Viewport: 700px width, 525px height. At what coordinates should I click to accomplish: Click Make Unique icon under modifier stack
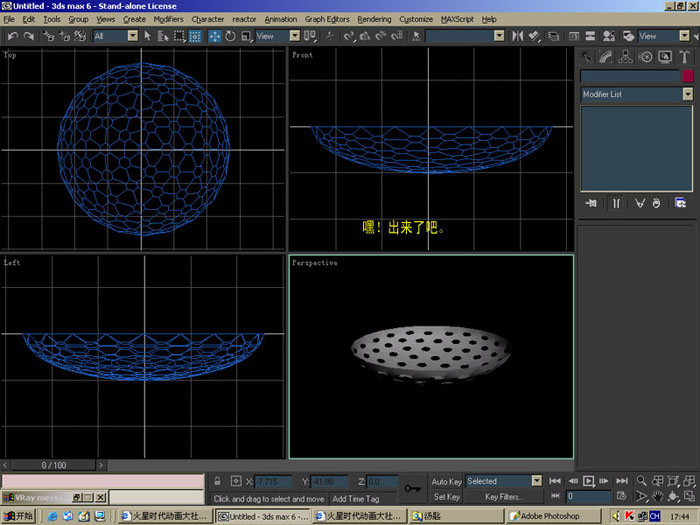640,204
